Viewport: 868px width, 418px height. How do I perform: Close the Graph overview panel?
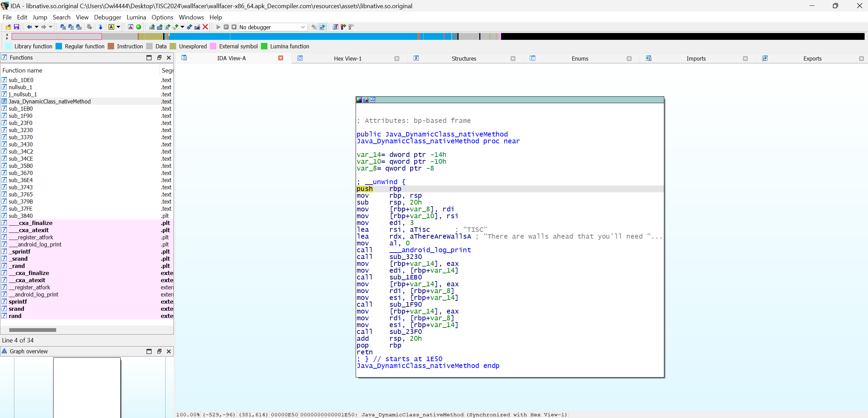169,351
